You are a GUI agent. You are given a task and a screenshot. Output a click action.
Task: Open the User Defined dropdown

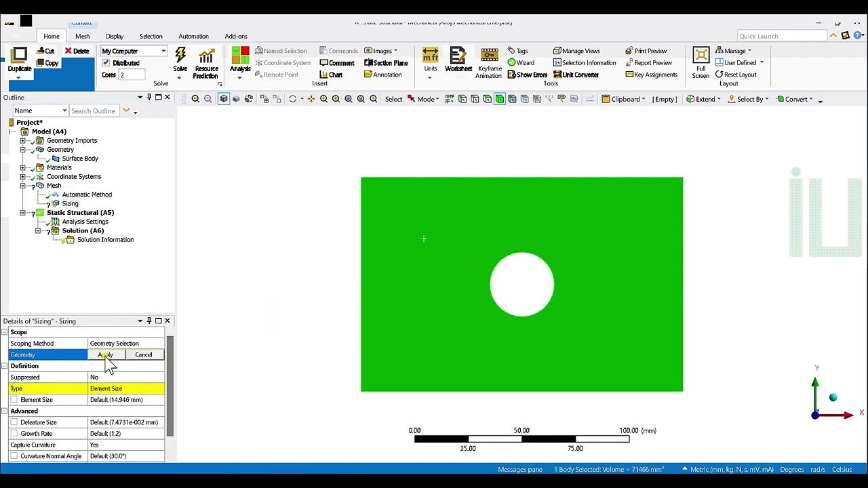pos(738,63)
